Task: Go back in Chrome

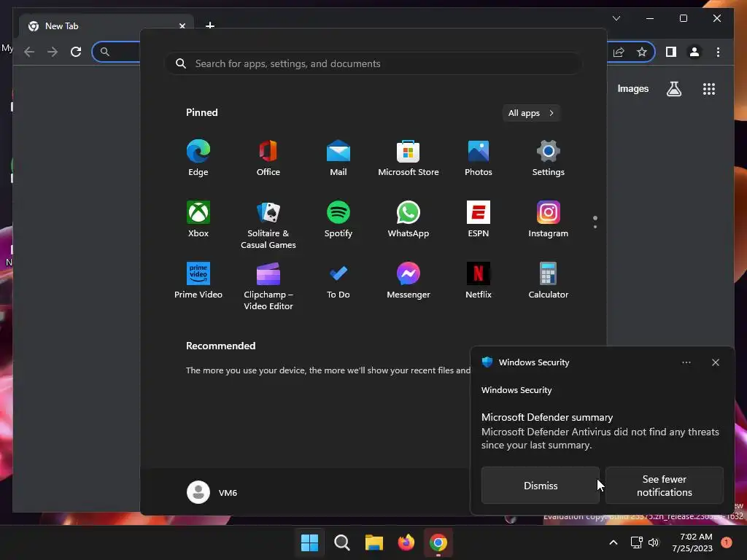Action: click(x=29, y=52)
